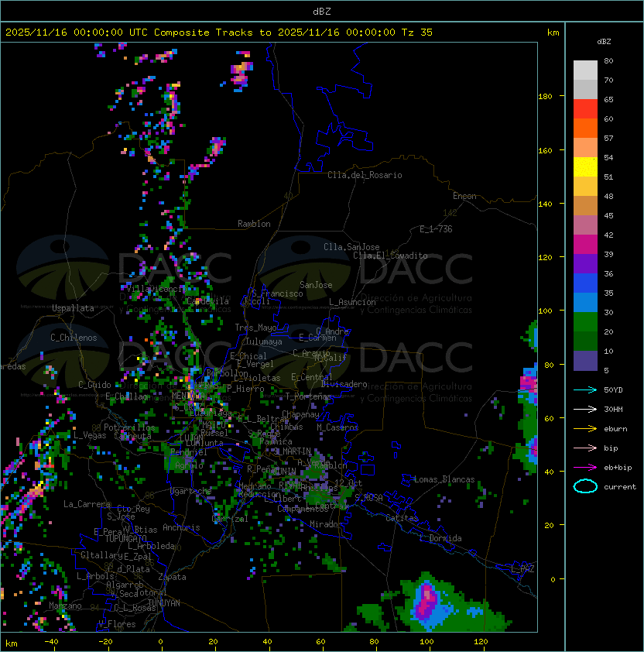Viewport: 644px width, 652px height.
Task: Click the cyan 50YD arrow legend icon
Action: (585, 390)
